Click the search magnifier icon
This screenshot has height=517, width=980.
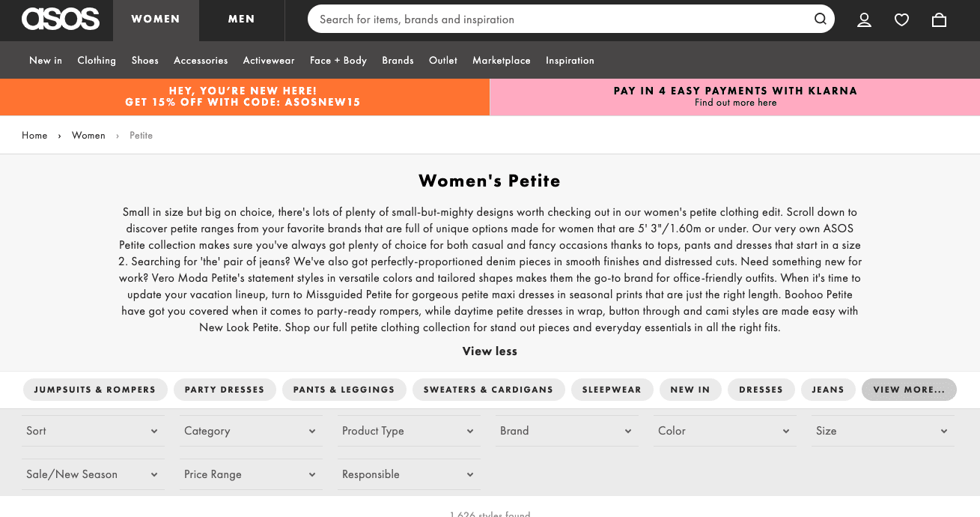point(821,19)
